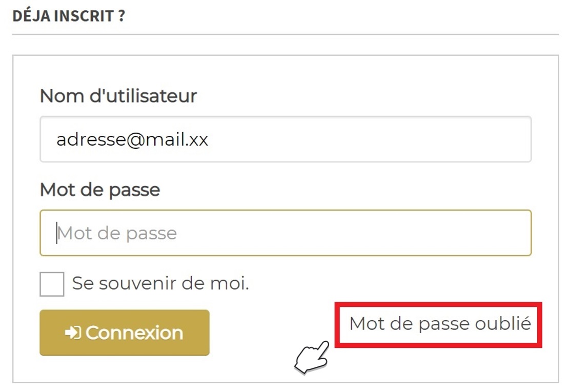Focus the Mot de passe input field

coord(286,233)
